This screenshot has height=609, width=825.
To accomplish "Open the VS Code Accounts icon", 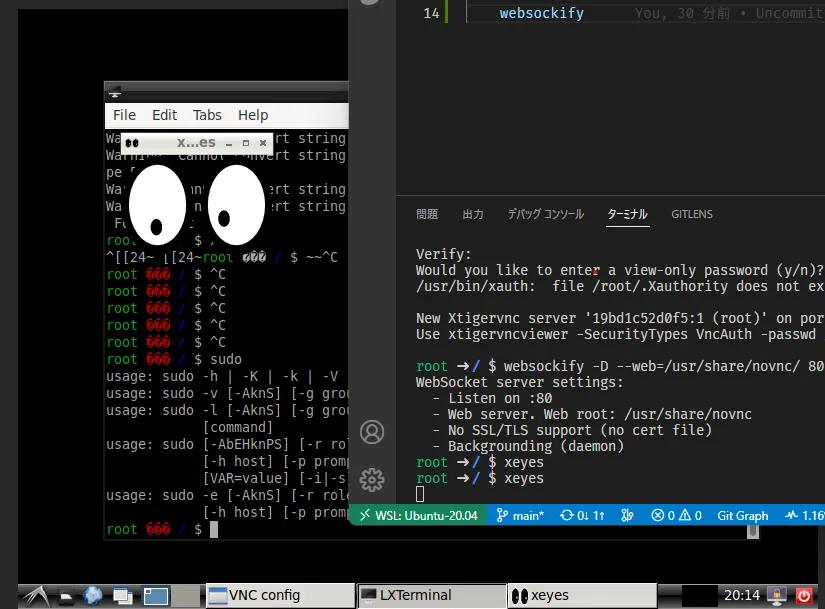I will 373,432.
